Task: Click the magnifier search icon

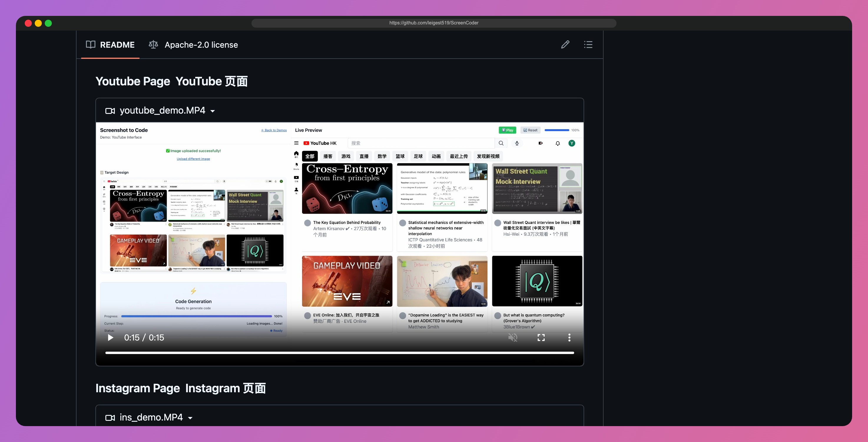Action: click(501, 143)
